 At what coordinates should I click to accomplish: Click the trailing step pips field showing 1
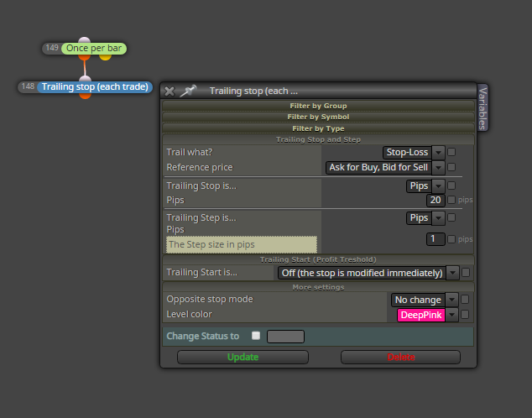point(436,239)
